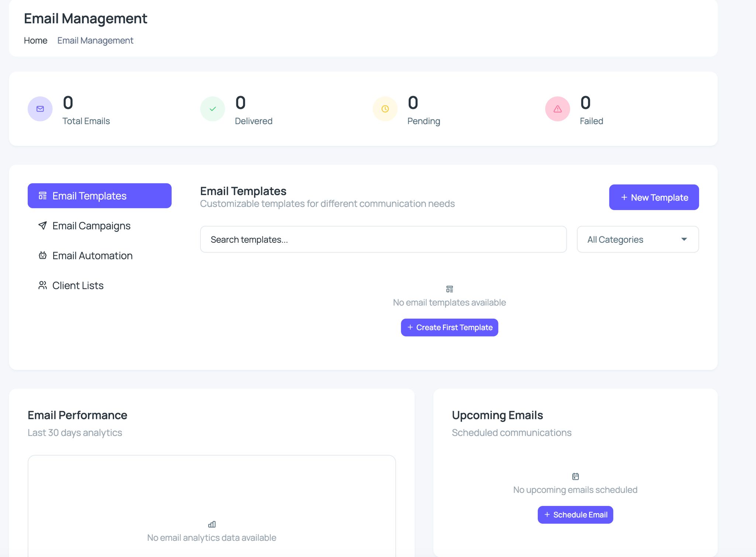Open the Client Lists tab
Screen dimensions: 756x557
pyautogui.click(x=78, y=286)
